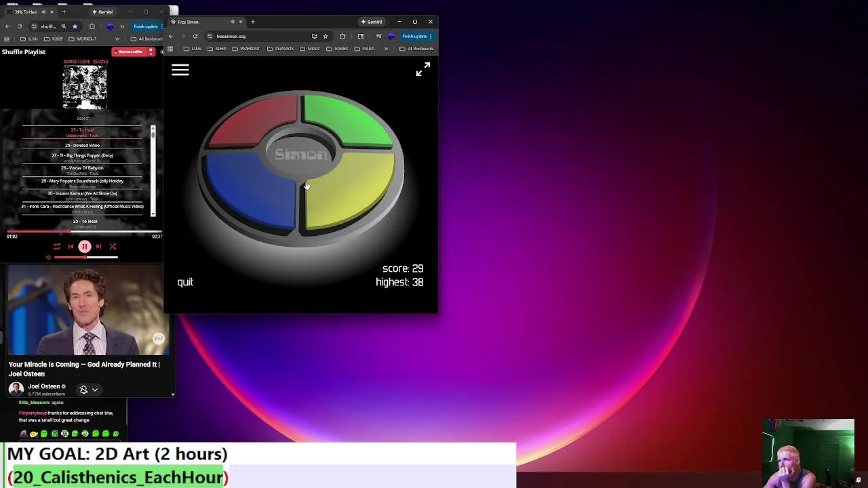This screenshot has height=488, width=868.
Task: Tap the red Simon pad
Action: pos(254,121)
